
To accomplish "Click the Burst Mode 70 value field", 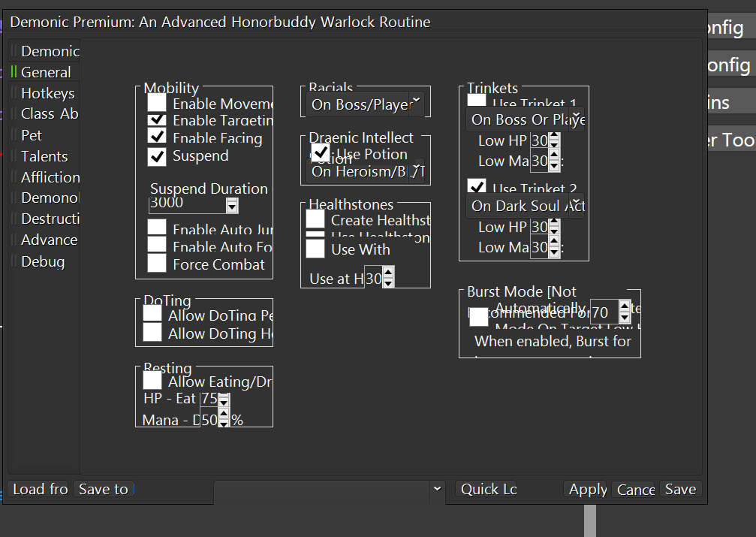I will coord(604,312).
